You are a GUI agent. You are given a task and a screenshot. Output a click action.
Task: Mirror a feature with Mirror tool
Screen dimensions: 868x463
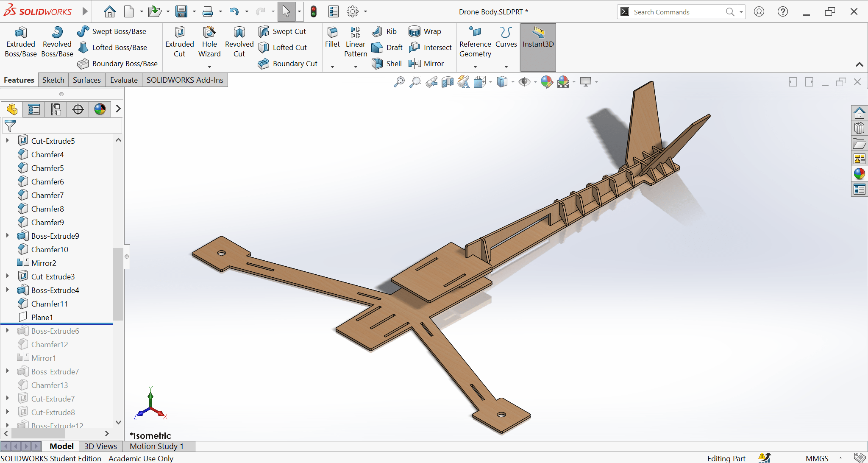click(426, 64)
